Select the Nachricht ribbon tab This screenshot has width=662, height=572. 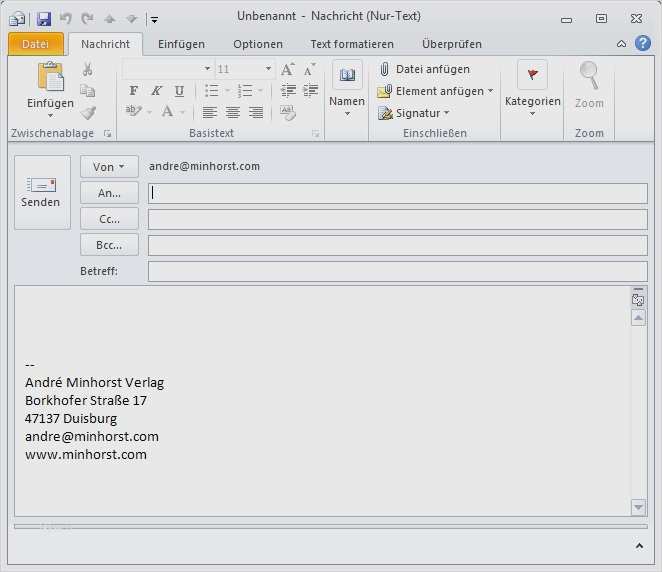(x=106, y=44)
